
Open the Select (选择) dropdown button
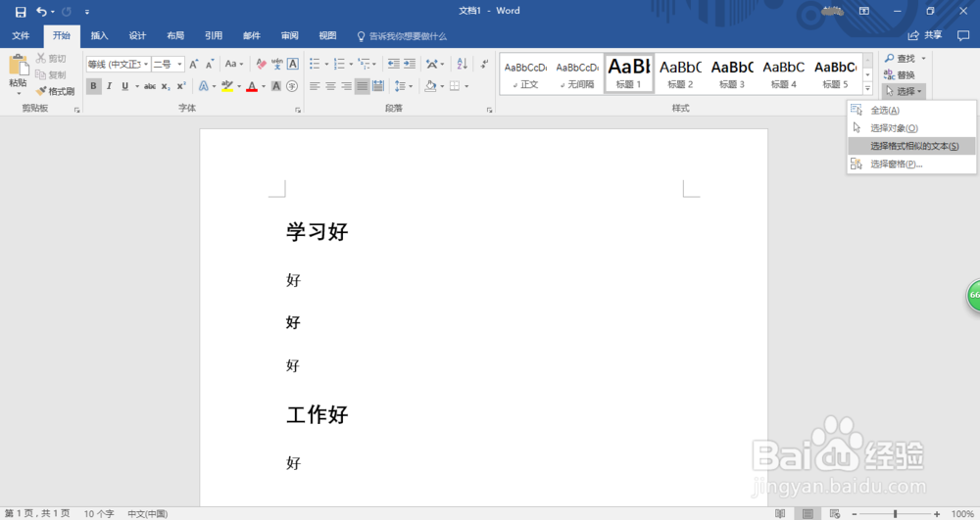(x=904, y=91)
